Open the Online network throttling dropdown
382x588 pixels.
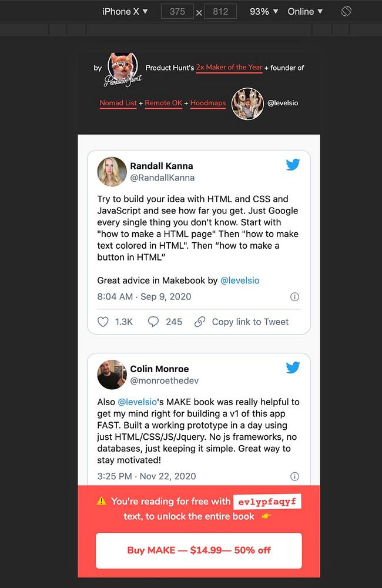click(305, 12)
